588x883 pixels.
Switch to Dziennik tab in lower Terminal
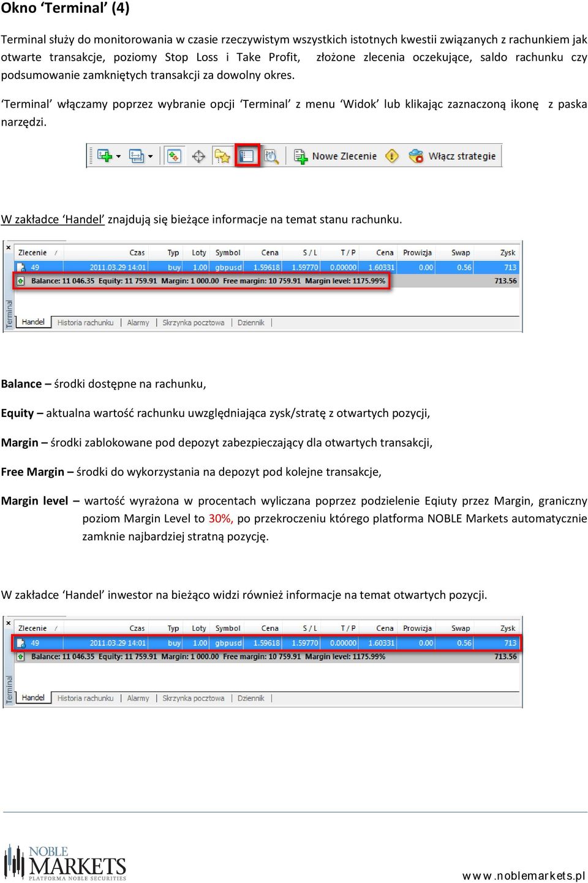[251, 699]
